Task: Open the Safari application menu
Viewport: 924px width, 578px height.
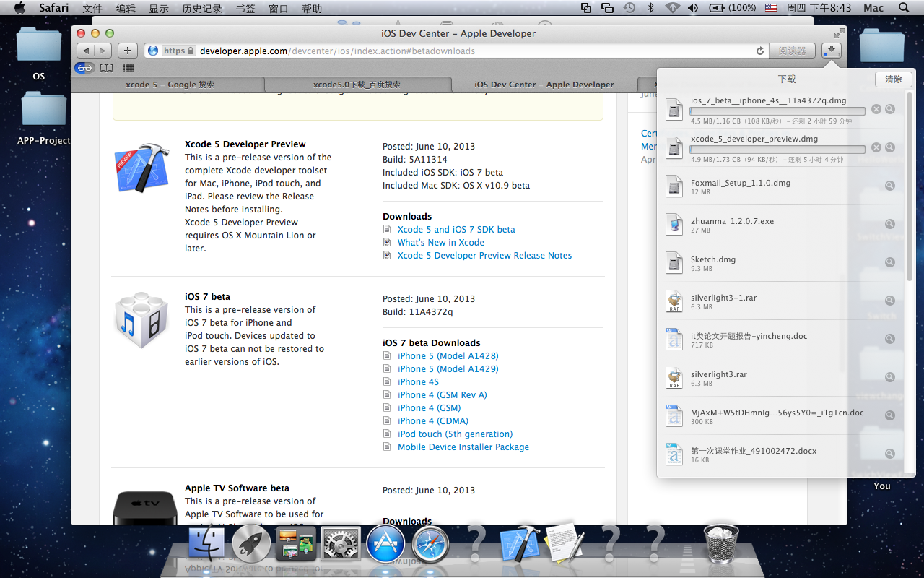Action: [53, 8]
